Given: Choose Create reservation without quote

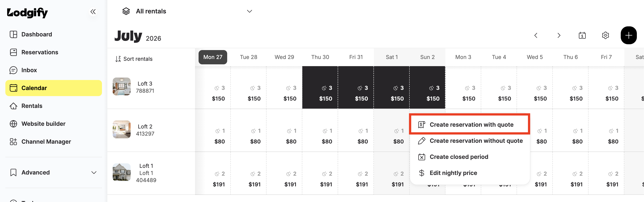Looking at the screenshot, I should coord(470,141).
